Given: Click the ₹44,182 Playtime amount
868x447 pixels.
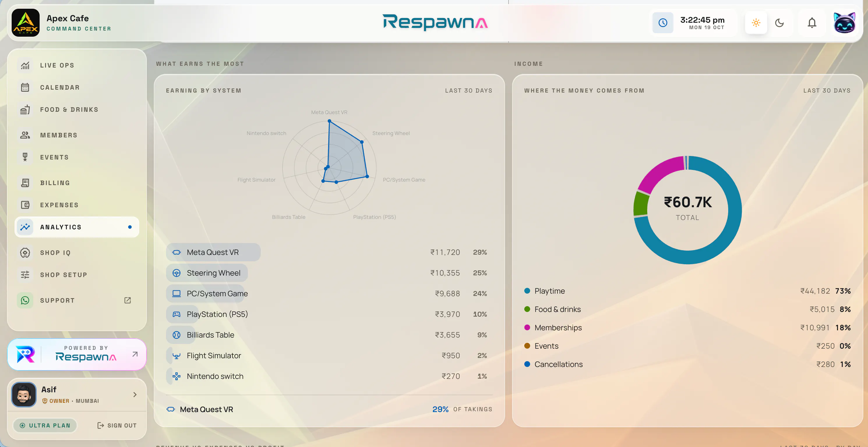Looking at the screenshot, I should point(815,291).
